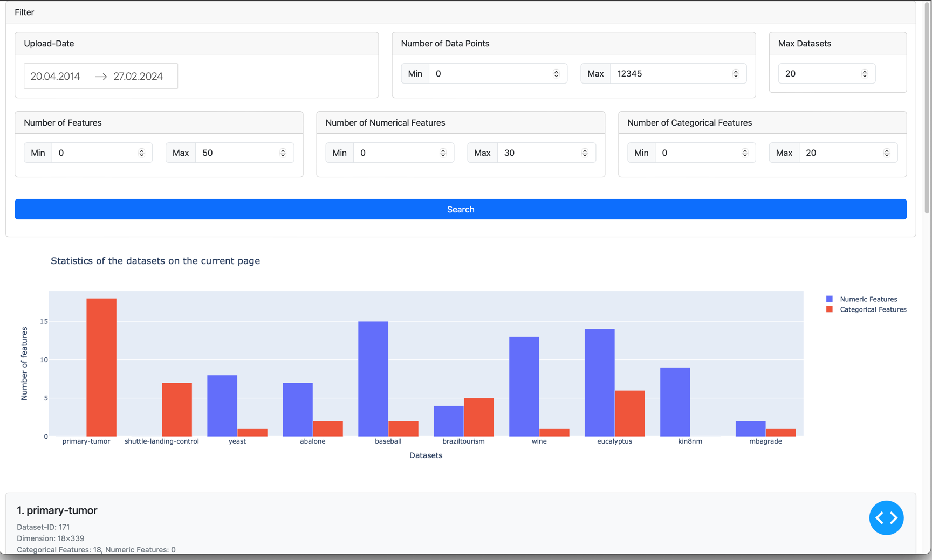Increment the Number of Features Max stepper
The height and width of the screenshot is (560, 932).
283,150
